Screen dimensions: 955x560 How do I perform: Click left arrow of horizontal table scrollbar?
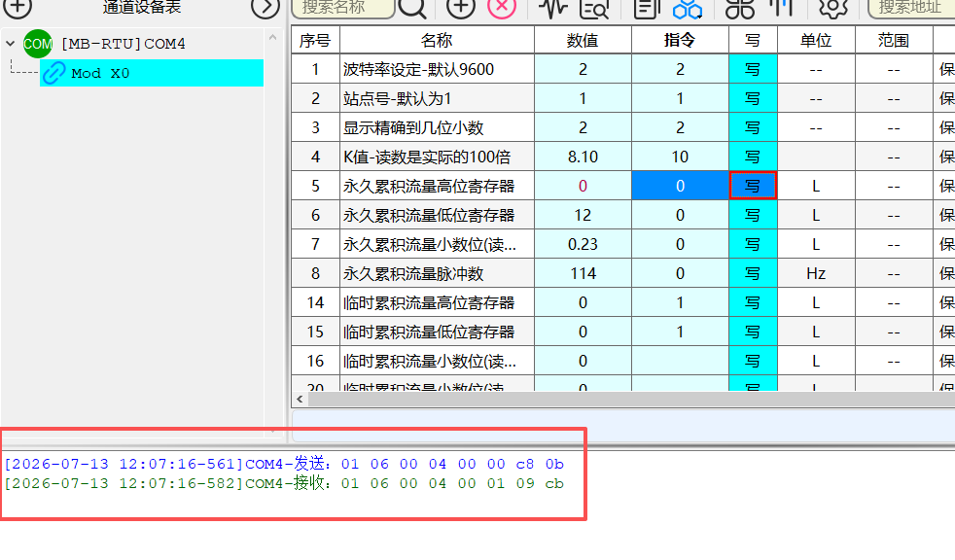(x=300, y=400)
